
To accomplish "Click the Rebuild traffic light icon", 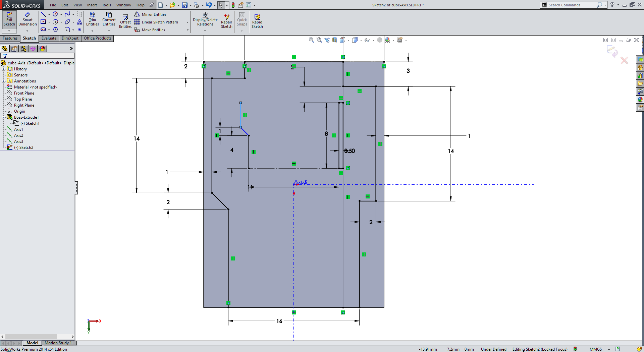I will point(233,5).
